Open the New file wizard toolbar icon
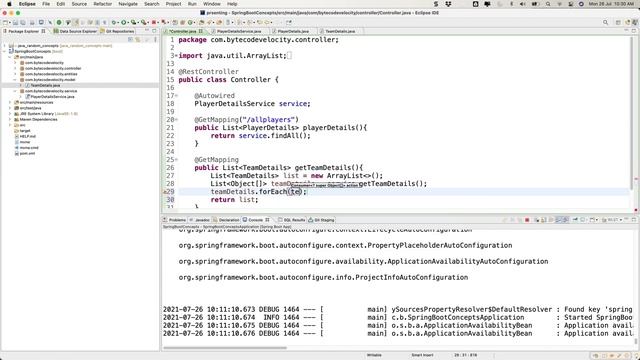Screen dimensions: 640x360 click(6, 22)
